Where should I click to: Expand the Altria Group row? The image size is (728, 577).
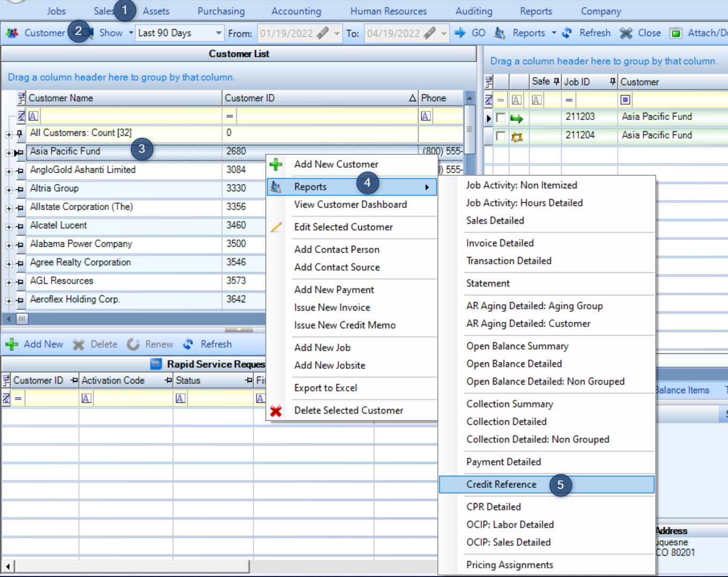point(9,190)
